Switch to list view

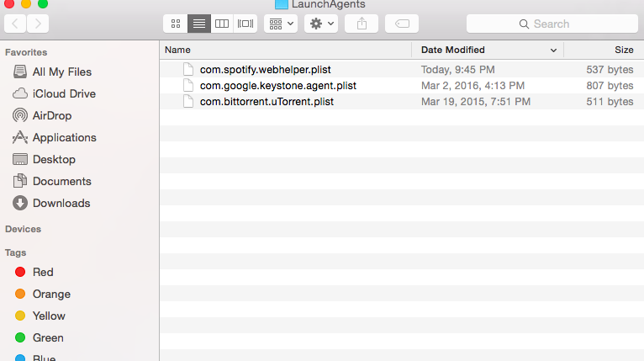point(199,24)
